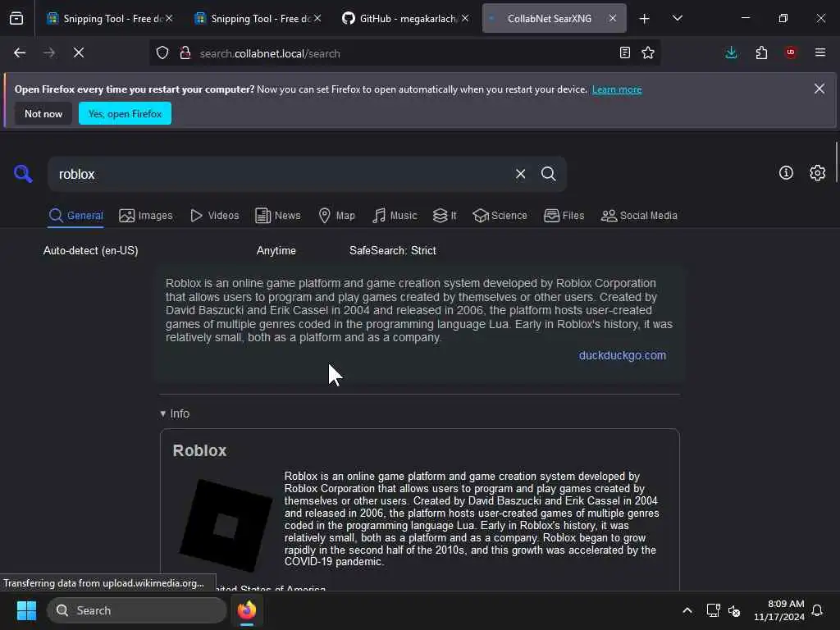840x630 pixels.
Task: Open extensions puzzle icon
Action: (761, 52)
